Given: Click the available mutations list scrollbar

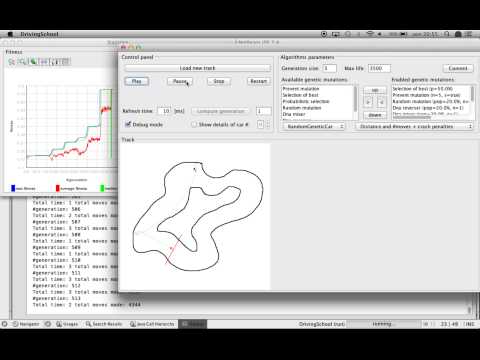Looking at the screenshot, I should pos(355,100).
